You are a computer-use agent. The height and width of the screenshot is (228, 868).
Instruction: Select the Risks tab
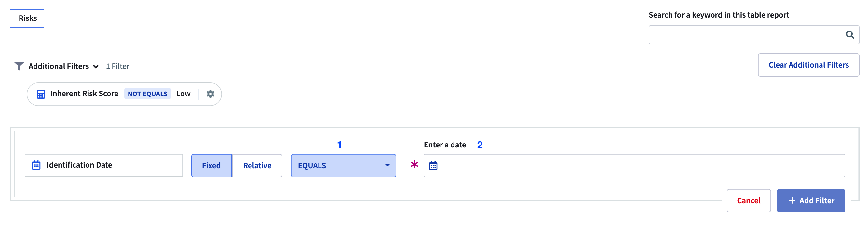click(27, 18)
